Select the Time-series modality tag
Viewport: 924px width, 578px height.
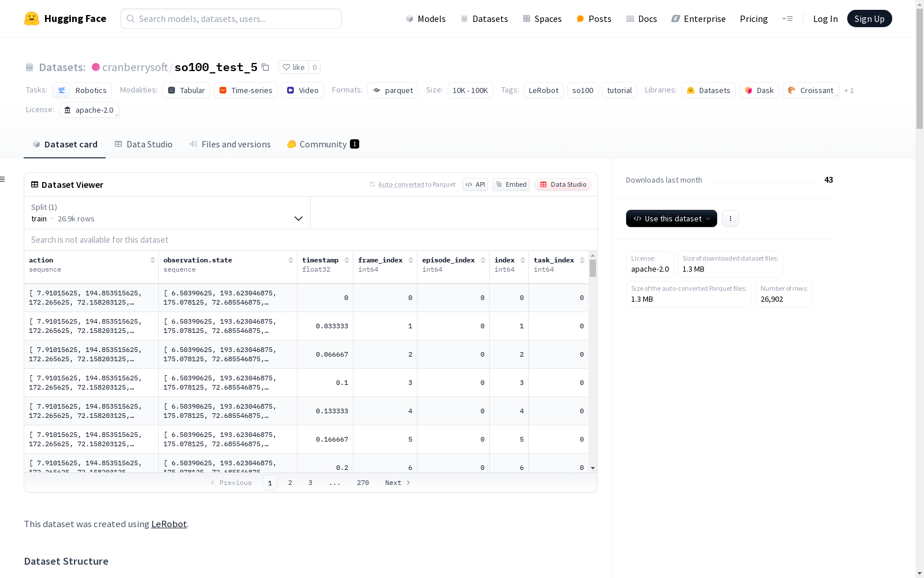click(245, 90)
